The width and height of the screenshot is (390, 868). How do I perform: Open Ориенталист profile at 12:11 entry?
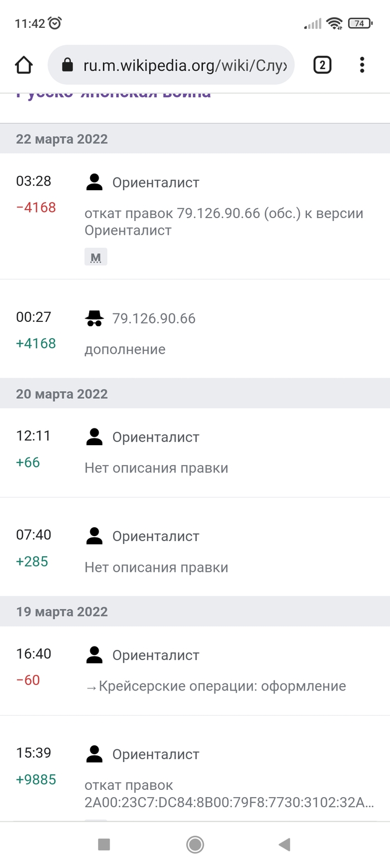coord(155,437)
